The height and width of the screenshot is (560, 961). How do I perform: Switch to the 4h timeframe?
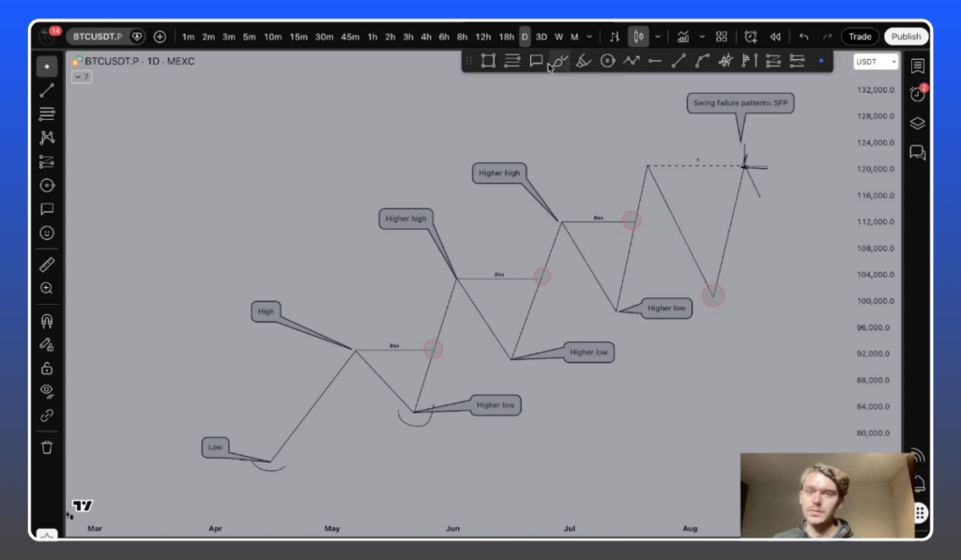[426, 37]
